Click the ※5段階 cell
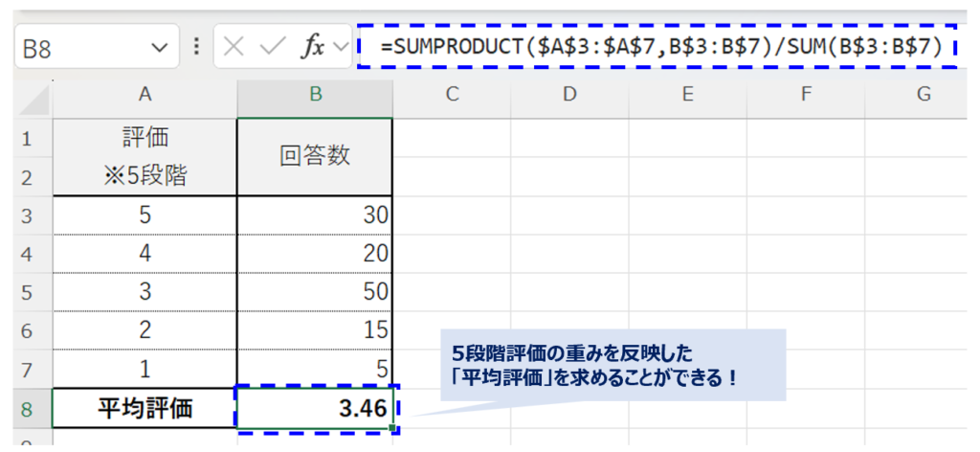The width and height of the screenshot is (980, 452). point(145,176)
